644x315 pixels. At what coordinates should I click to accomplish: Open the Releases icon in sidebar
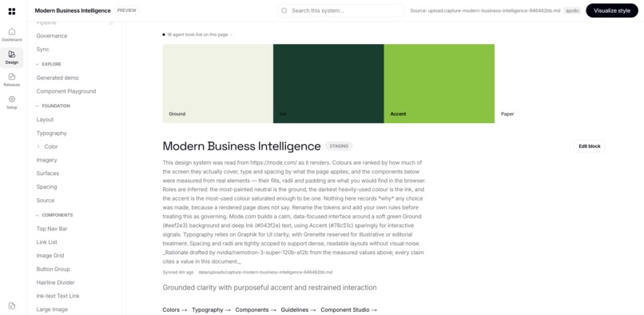tap(12, 77)
